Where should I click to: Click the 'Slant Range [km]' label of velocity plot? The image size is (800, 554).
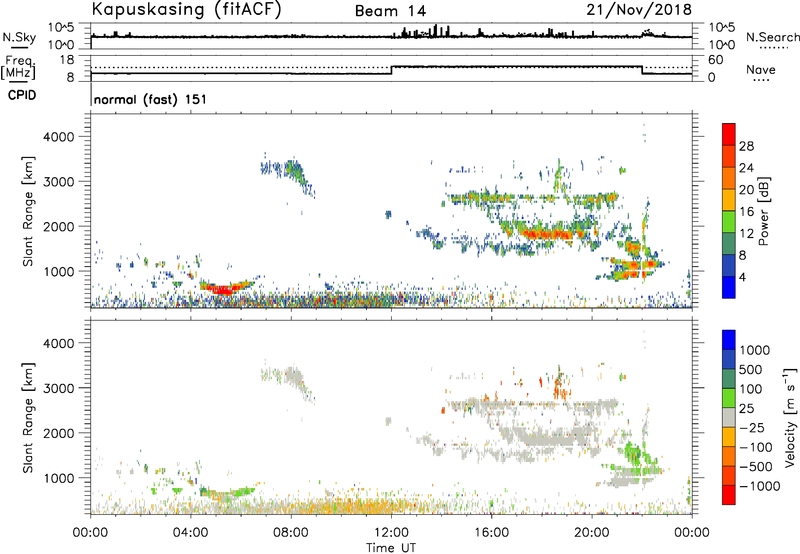click(28, 418)
